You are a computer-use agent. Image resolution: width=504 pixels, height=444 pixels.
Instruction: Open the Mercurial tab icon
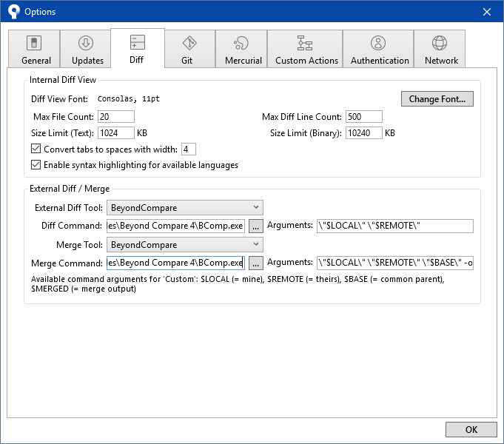(x=241, y=43)
